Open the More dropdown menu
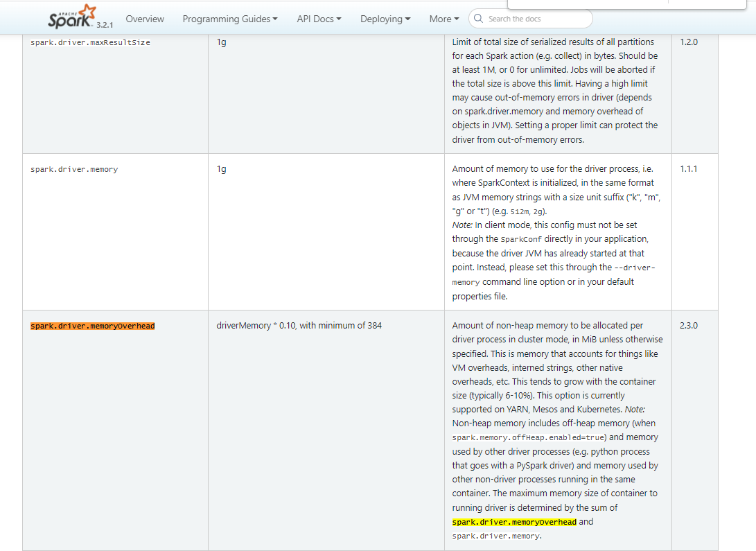Image resolution: width=756 pixels, height=551 pixels. pos(444,19)
